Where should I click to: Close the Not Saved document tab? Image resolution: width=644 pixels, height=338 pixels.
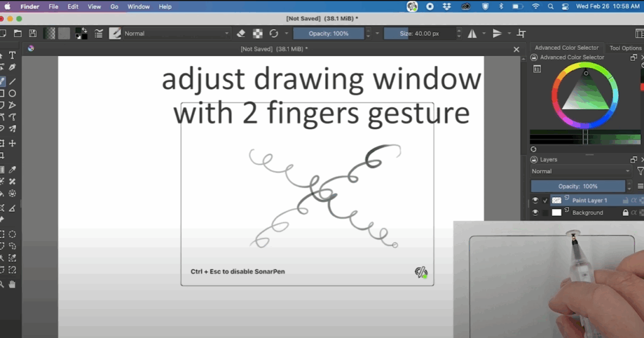516,49
